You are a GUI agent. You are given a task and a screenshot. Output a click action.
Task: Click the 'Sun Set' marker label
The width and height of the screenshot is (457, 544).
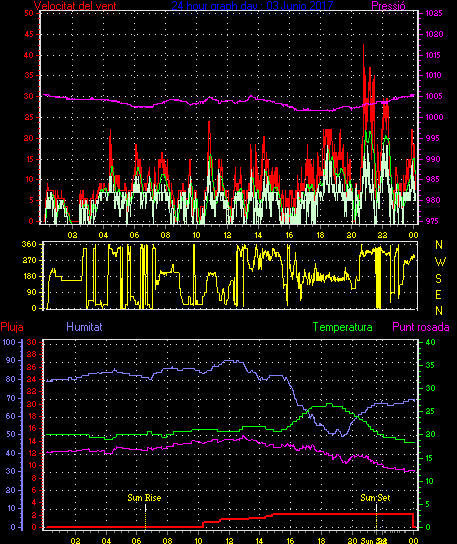point(375,498)
